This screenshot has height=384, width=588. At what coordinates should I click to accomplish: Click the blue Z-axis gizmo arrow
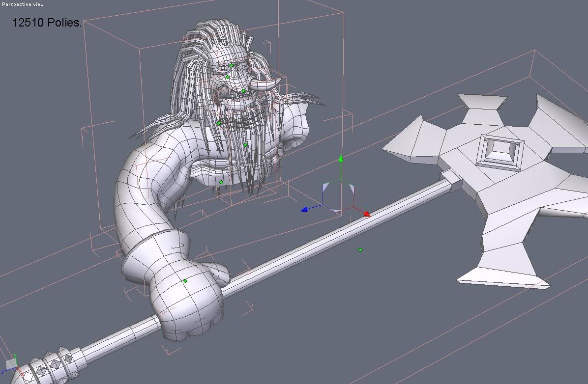coord(304,210)
